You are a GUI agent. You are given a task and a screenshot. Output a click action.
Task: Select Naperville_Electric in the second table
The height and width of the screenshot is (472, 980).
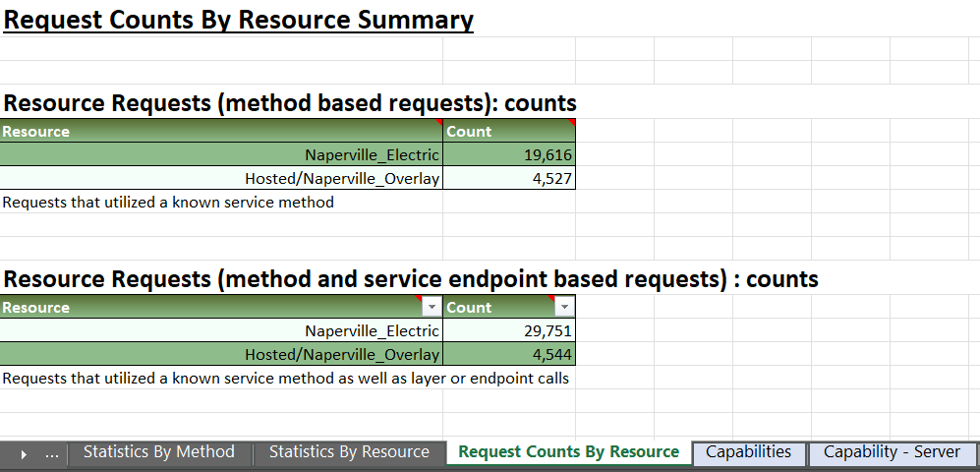point(221,330)
